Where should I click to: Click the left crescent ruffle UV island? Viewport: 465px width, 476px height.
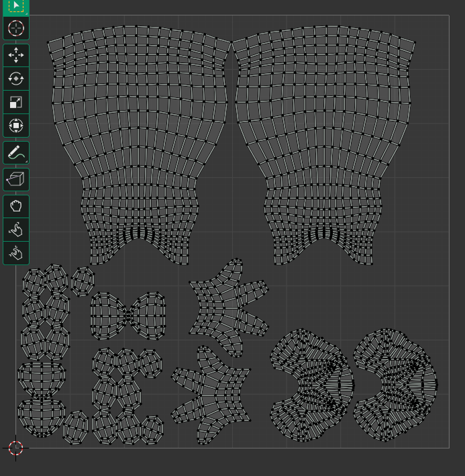(x=313, y=385)
